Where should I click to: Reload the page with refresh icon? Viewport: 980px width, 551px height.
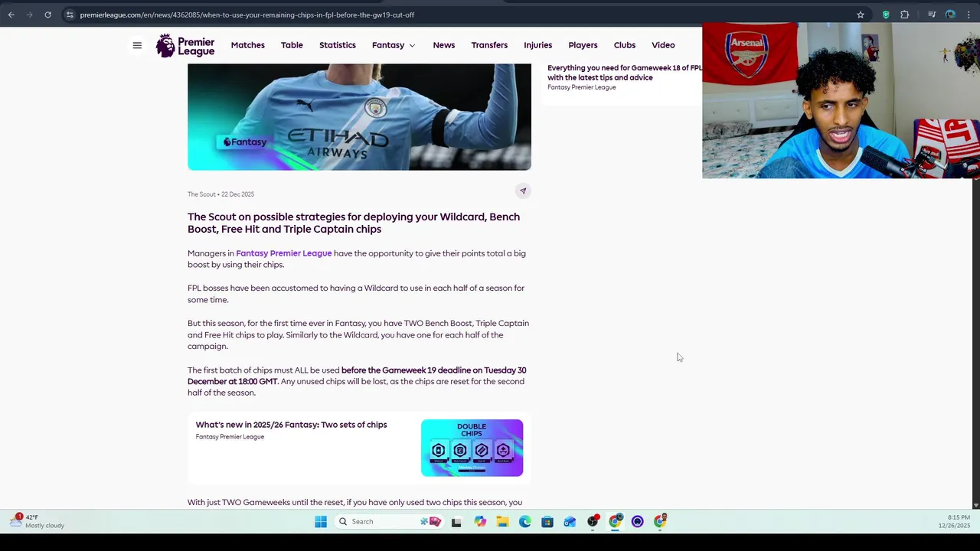[47, 15]
